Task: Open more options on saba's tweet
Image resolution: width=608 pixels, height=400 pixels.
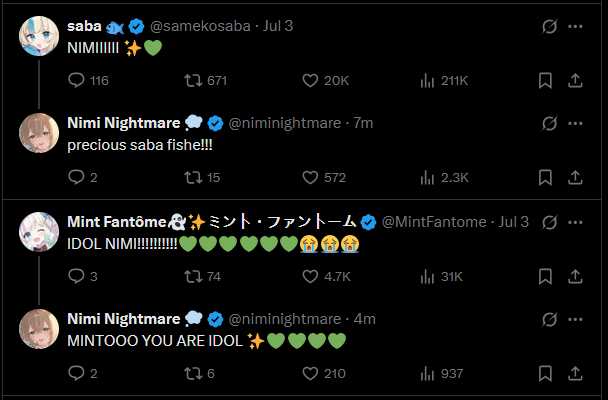Action: (575, 26)
